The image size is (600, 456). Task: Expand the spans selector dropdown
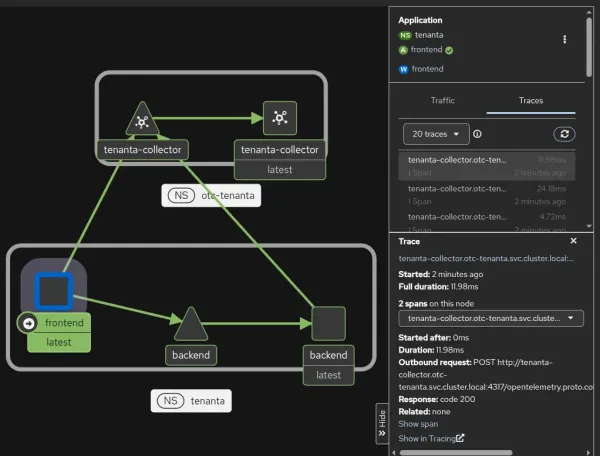click(491, 318)
